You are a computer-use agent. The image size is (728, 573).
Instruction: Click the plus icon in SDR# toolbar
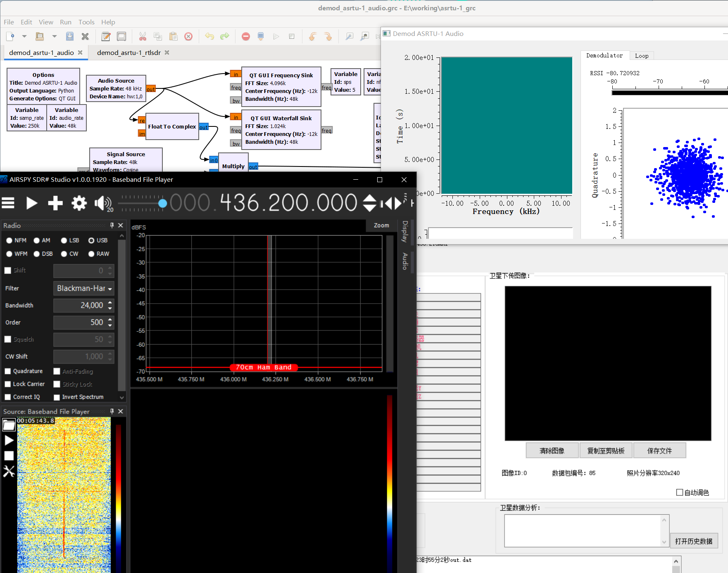pos(55,203)
